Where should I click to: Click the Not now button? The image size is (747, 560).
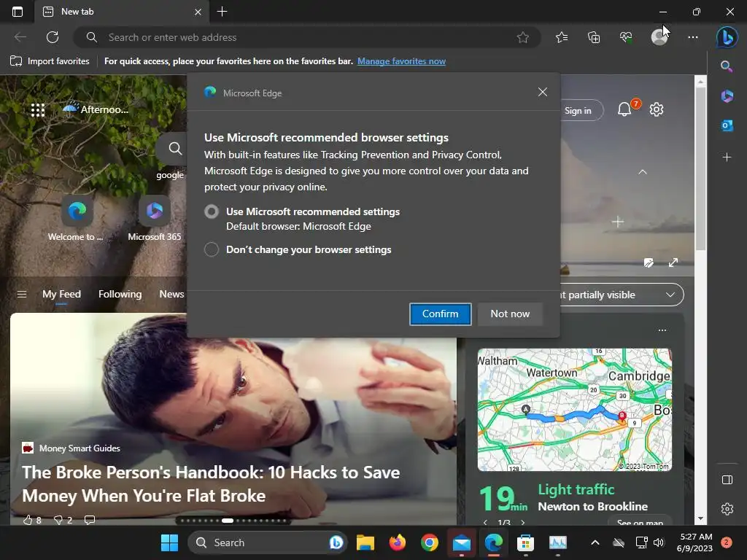510,314
